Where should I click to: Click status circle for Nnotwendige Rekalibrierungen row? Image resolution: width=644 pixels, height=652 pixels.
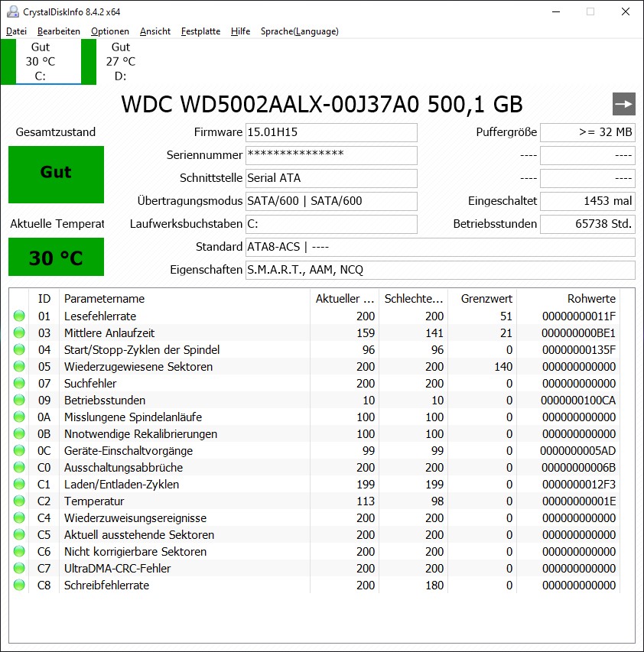tap(19, 433)
